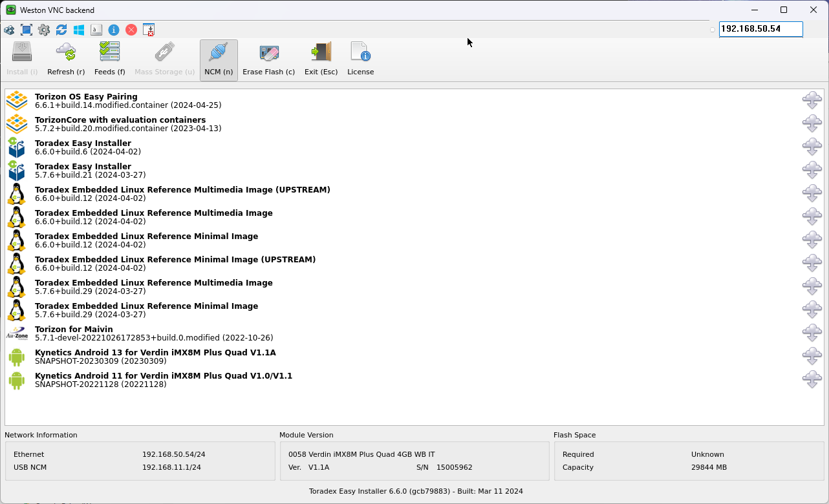
Task: Click capacity value 29844 MB
Action: pos(709,467)
